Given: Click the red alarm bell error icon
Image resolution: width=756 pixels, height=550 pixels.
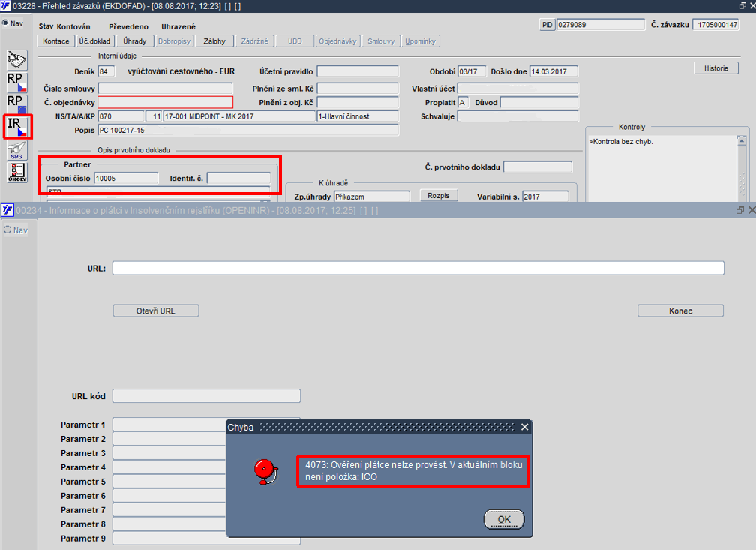Looking at the screenshot, I should click(x=265, y=471).
